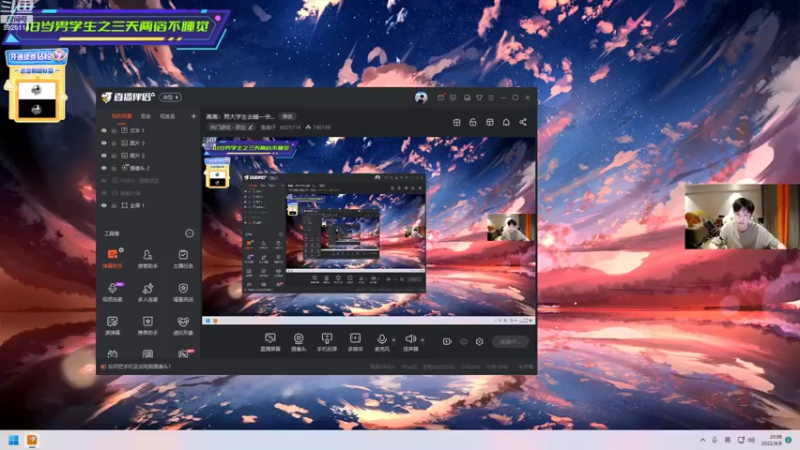Add 直播屏幕 screen capture source
The height and width of the screenshot is (450, 800).
[x=270, y=342]
